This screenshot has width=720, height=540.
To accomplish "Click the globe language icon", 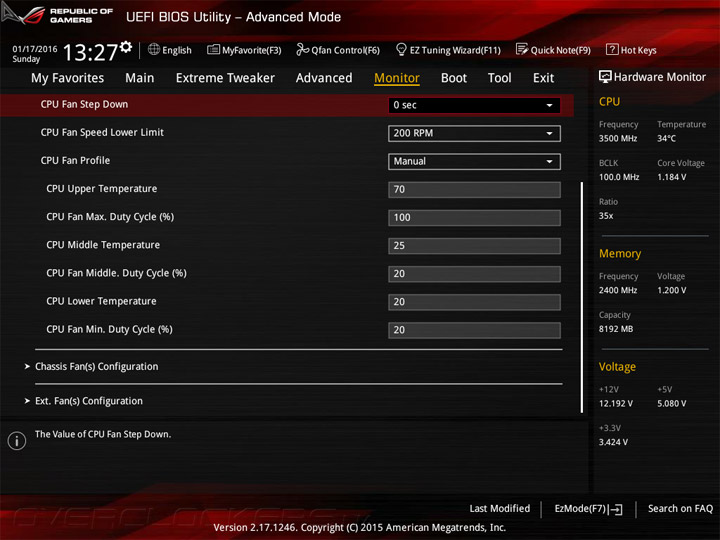I will click(154, 49).
